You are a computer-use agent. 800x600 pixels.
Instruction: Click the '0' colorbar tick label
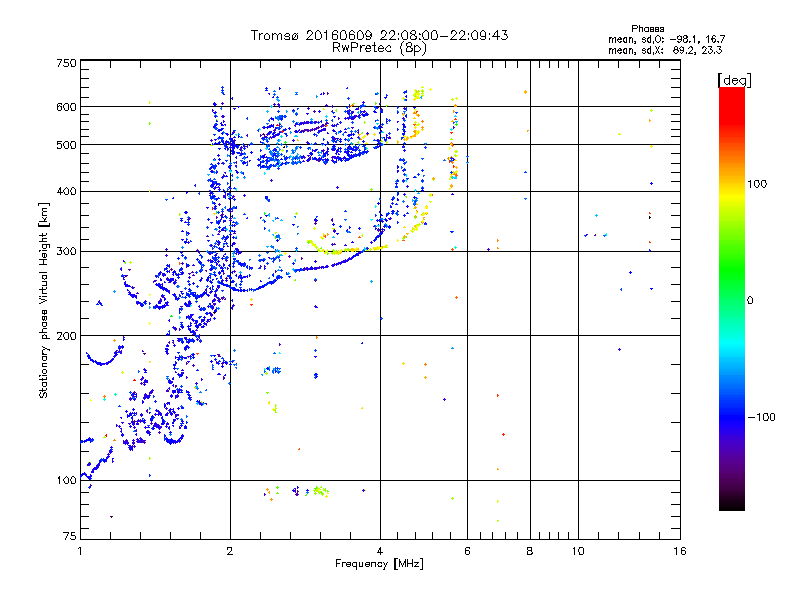[749, 300]
